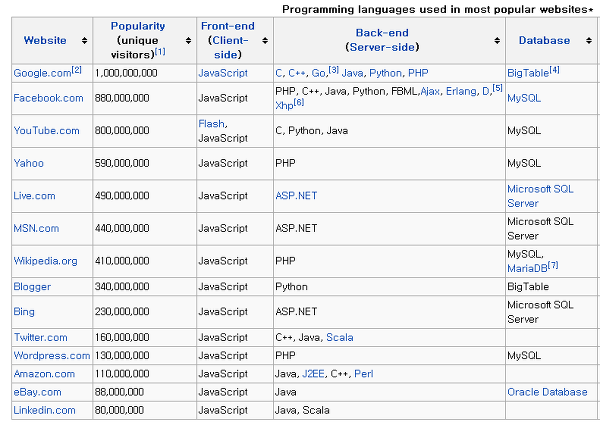This screenshot has height=422, width=600.
Task: Open Wikipedia.org link
Action: tap(45, 261)
